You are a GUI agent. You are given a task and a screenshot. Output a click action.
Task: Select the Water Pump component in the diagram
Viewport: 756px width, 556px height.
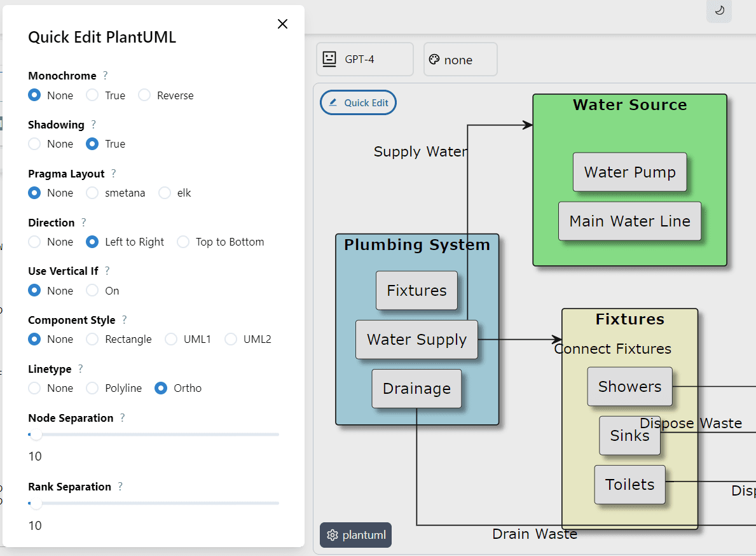(629, 172)
